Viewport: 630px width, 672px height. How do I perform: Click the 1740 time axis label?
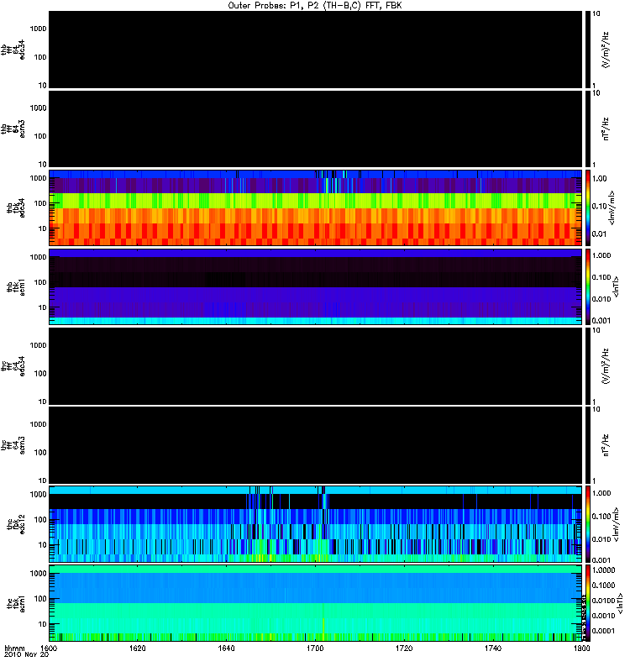(x=493, y=648)
